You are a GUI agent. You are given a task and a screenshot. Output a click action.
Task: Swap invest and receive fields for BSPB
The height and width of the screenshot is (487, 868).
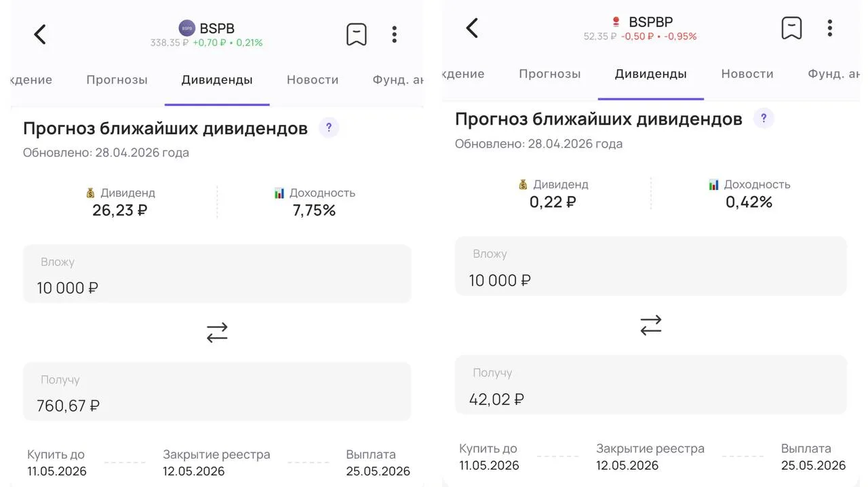point(217,332)
